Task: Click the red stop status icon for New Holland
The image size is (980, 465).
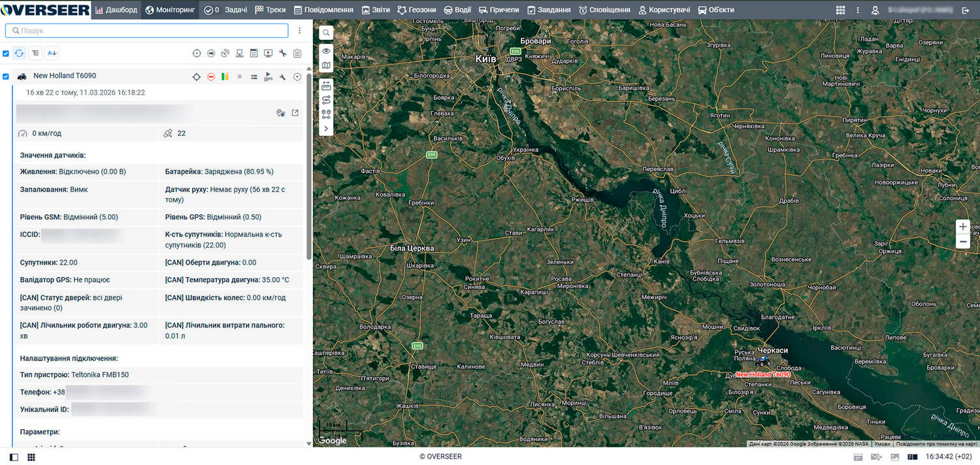Action: (x=211, y=77)
